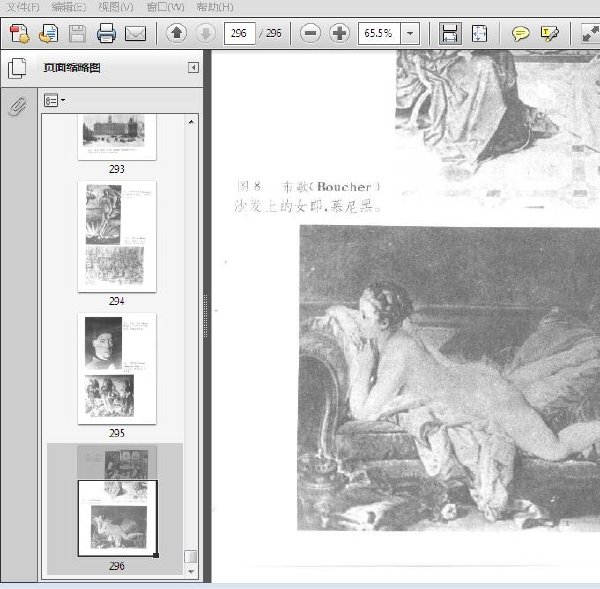Zoom out using the minus button
The height and width of the screenshot is (589, 600).
pos(310,33)
